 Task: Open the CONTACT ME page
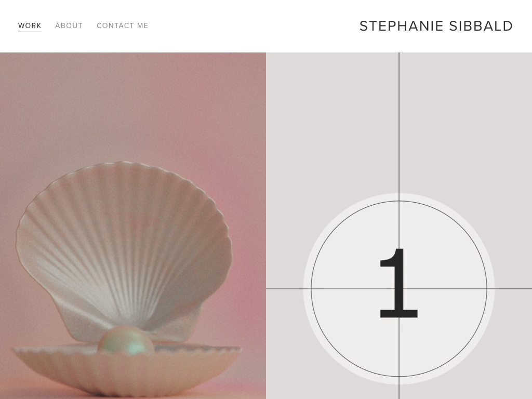pyautogui.click(x=123, y=26)
